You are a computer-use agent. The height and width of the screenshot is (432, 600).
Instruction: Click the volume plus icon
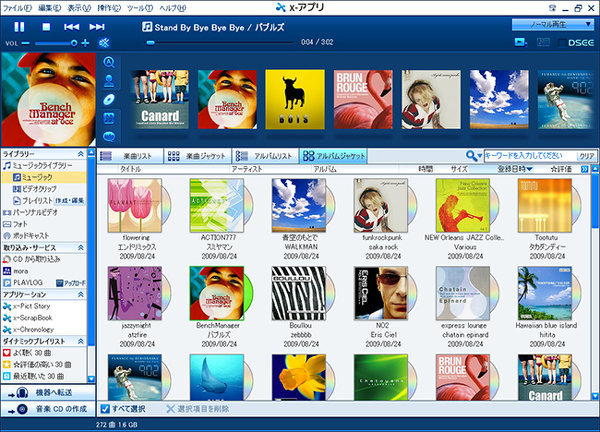coord(86,43)
